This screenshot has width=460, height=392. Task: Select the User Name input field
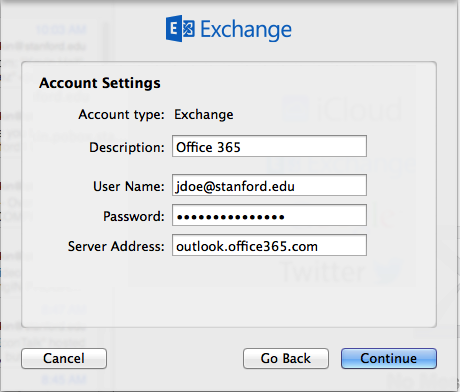269,185
